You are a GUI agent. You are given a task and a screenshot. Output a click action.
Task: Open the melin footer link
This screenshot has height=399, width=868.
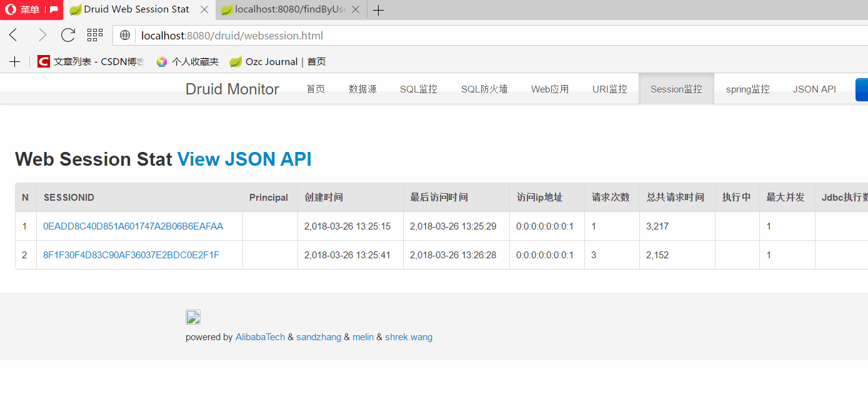coord(363,337)
